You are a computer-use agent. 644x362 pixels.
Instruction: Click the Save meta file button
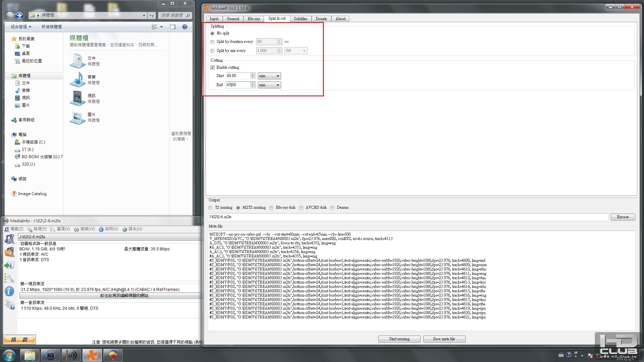[x=444, y=339]
